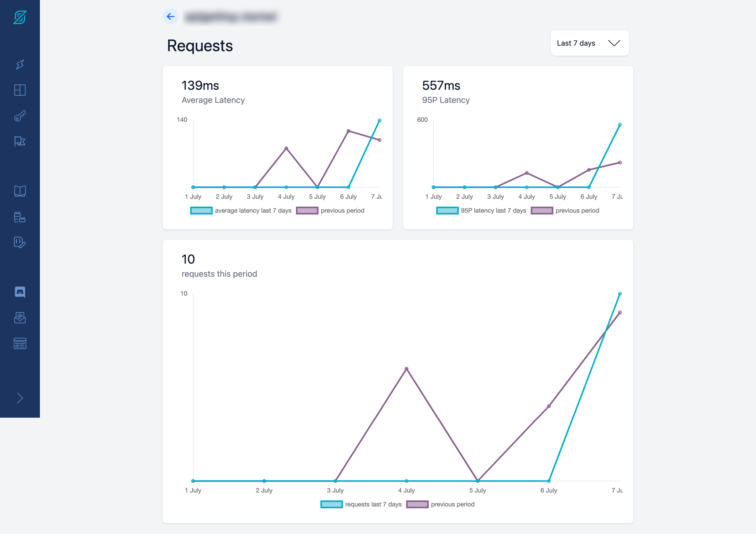Open the billing card icon in sidebar
This screenshot has height=534, width=756.
pos(20,343)
